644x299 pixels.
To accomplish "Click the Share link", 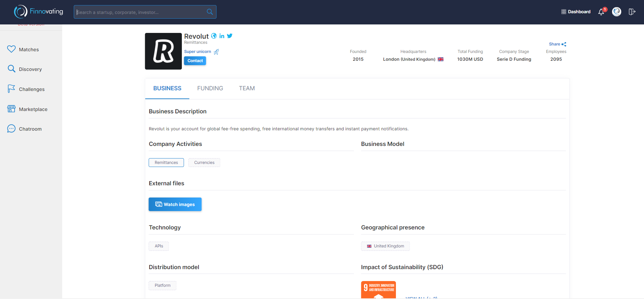I will point(554,44).
